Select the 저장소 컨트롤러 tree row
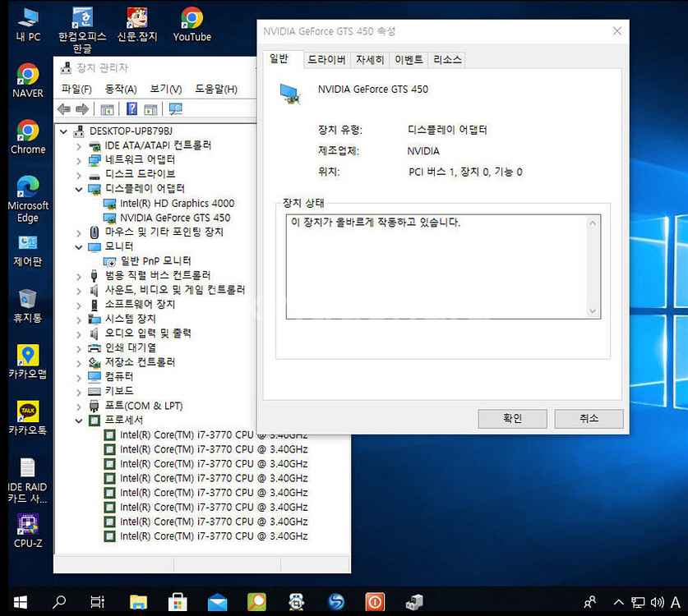Viewport: 688px width, 616px height. click(132, 362)
